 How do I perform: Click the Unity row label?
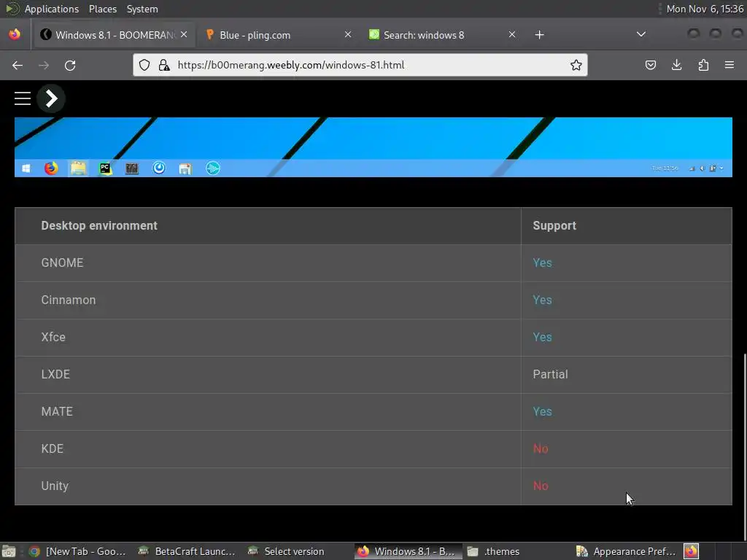(55, 486)
